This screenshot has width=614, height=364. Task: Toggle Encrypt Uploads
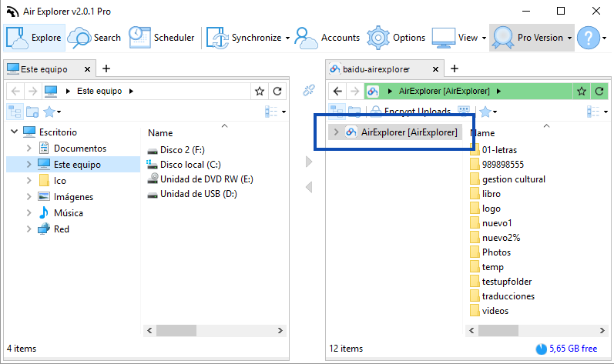pyautogui.click(x=411, y=111)
